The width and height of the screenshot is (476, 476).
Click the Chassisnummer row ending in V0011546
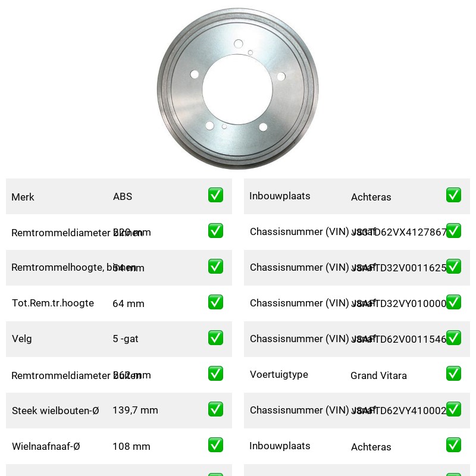356,339
